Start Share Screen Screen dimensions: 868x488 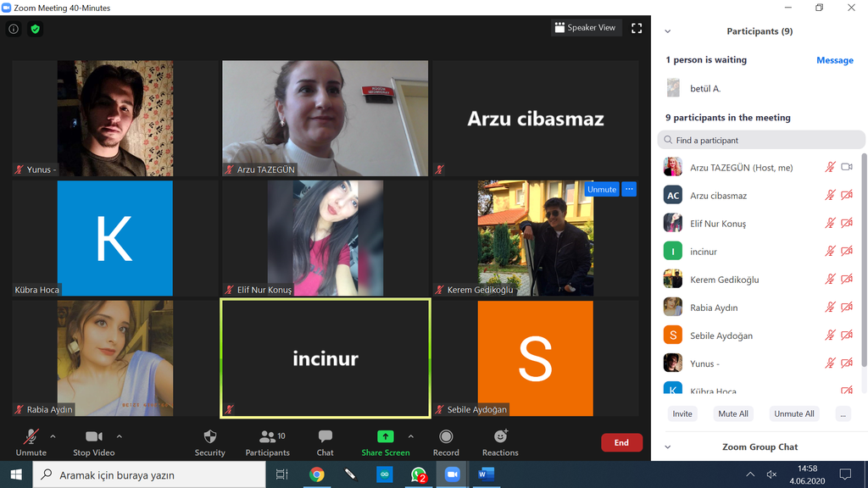pos(385,441)
